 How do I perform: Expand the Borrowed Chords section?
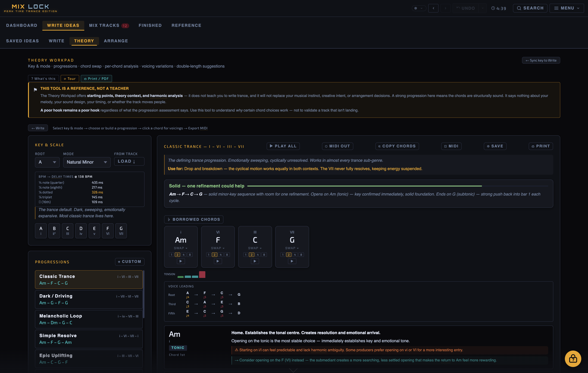pos(194,219)
